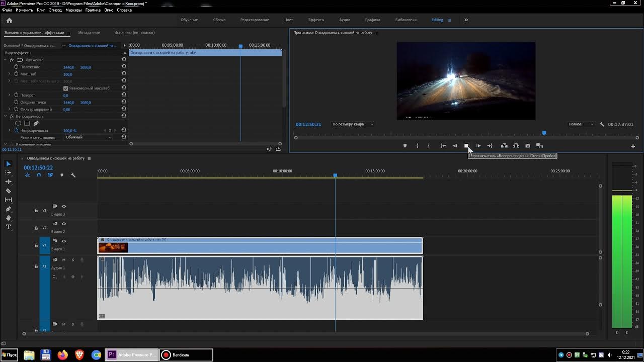Mute audio track Аудио 1

(64, 260)
